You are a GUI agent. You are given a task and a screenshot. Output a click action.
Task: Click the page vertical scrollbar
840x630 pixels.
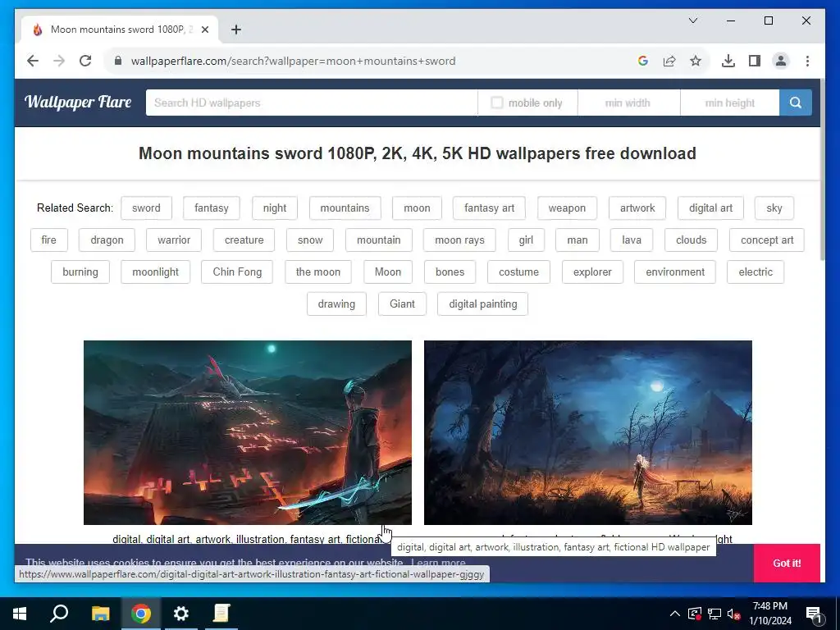pos(822,169)
